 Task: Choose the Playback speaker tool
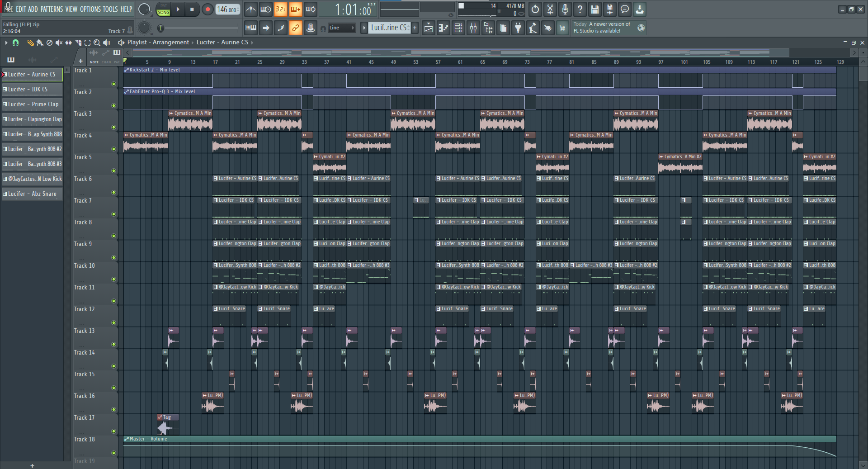106,43
